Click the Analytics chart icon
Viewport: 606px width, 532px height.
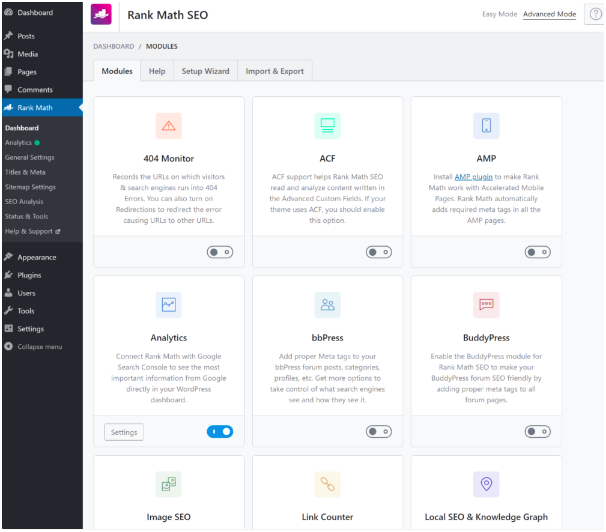169,305
